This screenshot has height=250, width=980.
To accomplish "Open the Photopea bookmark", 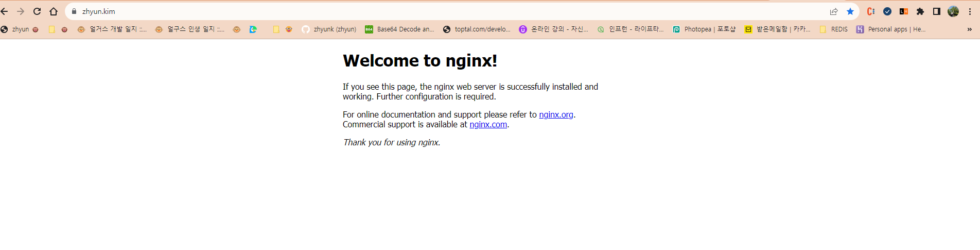I will (705, 29).
